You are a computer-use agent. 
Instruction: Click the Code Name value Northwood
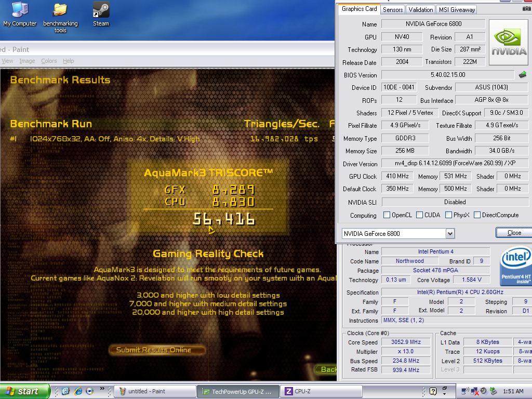point(409,261)
